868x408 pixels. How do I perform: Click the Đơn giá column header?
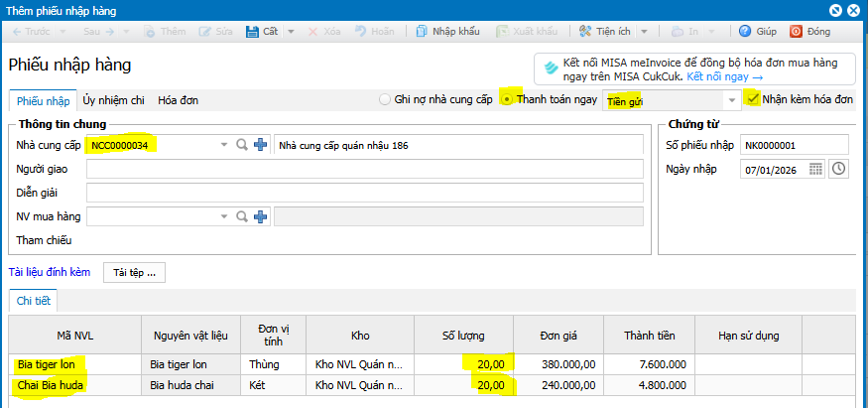click(558, 335)
